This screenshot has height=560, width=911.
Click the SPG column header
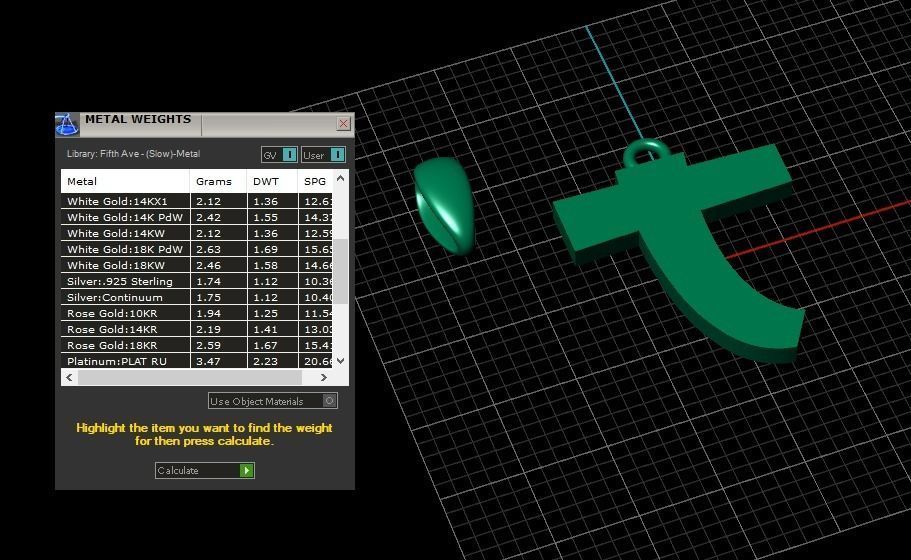[x=315, y=181]
